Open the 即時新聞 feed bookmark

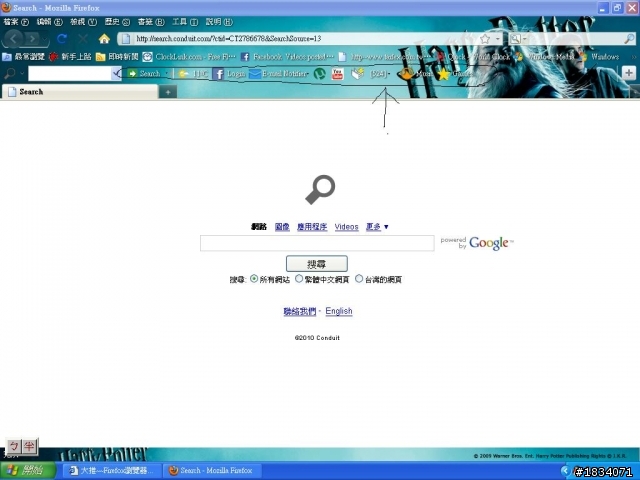tap(117, 57)
